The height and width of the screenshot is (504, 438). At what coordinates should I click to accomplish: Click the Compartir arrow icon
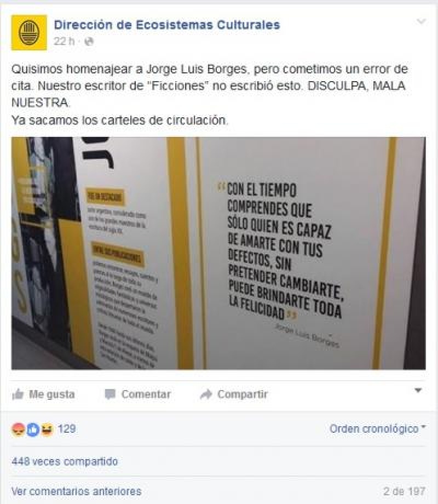pos(206,394)
